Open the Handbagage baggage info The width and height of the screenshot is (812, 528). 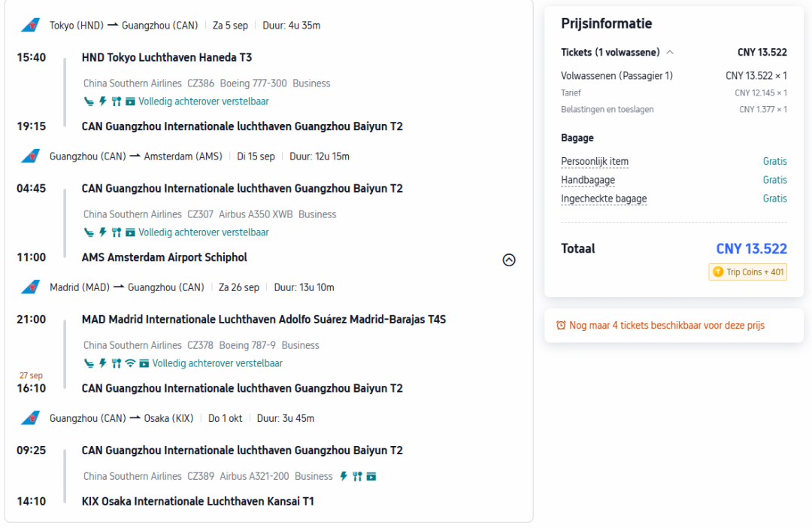click(x=588, y=181)
